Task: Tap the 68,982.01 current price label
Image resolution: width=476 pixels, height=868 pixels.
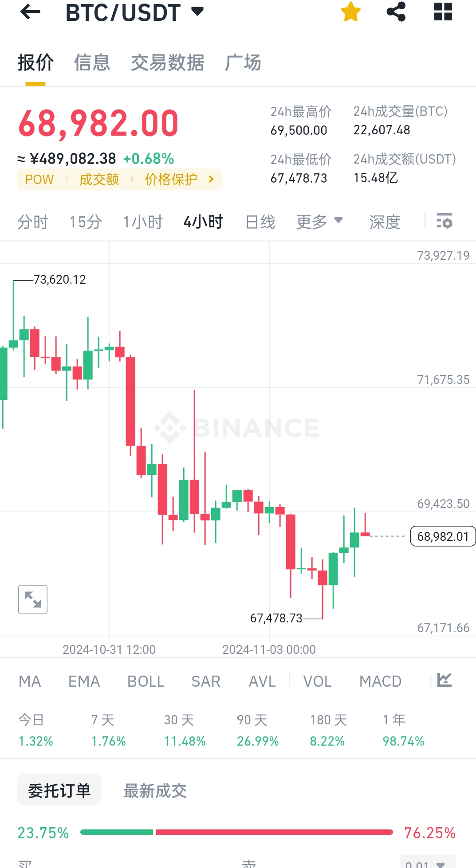Action: coord(442,536)
